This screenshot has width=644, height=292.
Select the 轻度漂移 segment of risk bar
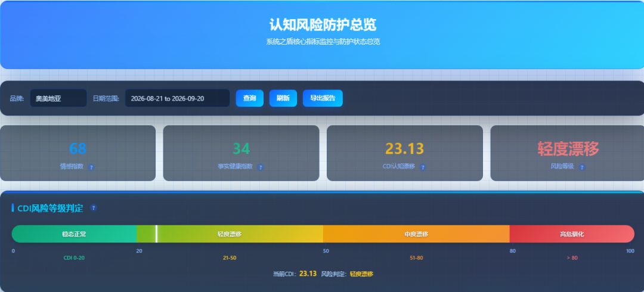click(230, 234)
